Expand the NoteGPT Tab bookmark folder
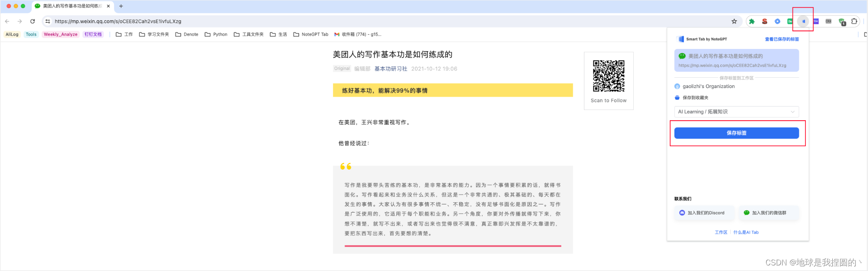 pyautogui.click(x=311, y=34)
